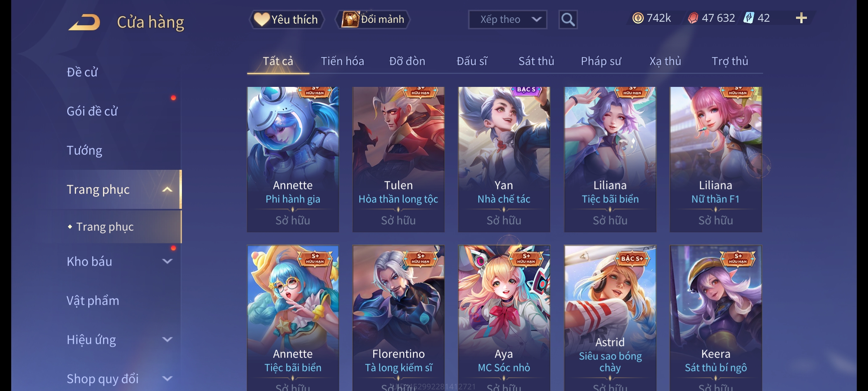
Task: Open the Tướng sidebar entry
Action: click(84, 150)
